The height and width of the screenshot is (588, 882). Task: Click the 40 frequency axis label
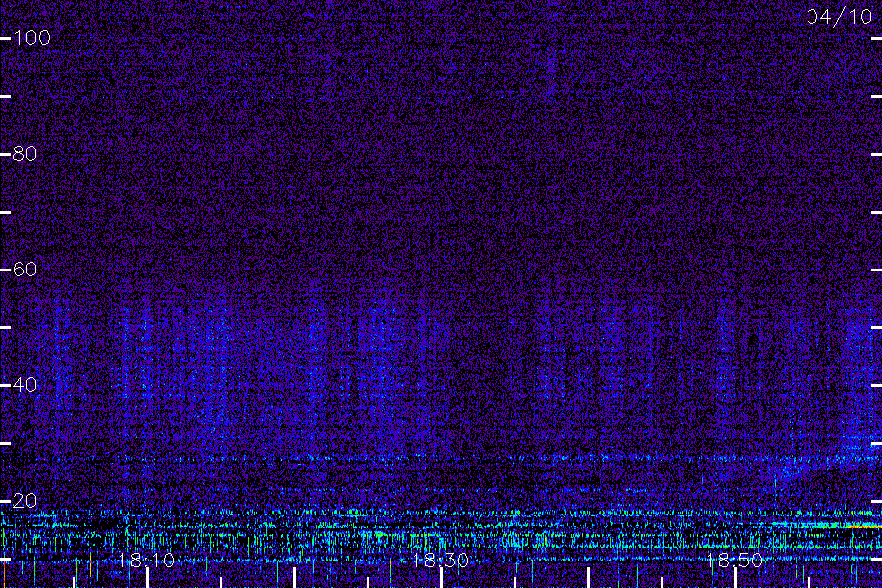[24, 385]
